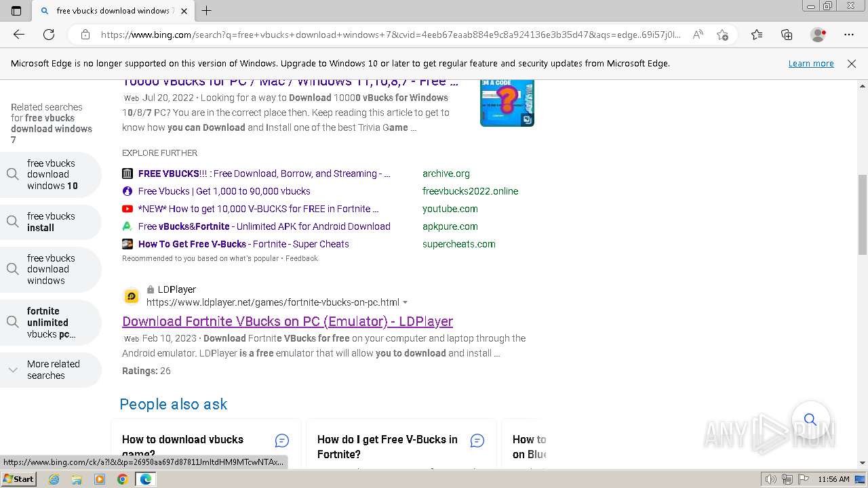Open the question-mark code thumbnail image
The width and height of the screenshot is (868, 488).
(x=507, y=103)
